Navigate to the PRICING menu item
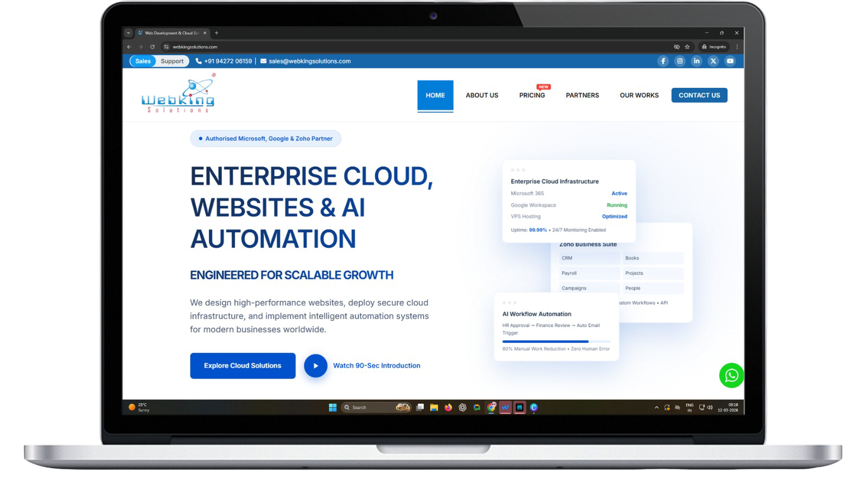This screenshot has width=868, height=488. click(532, 95)
